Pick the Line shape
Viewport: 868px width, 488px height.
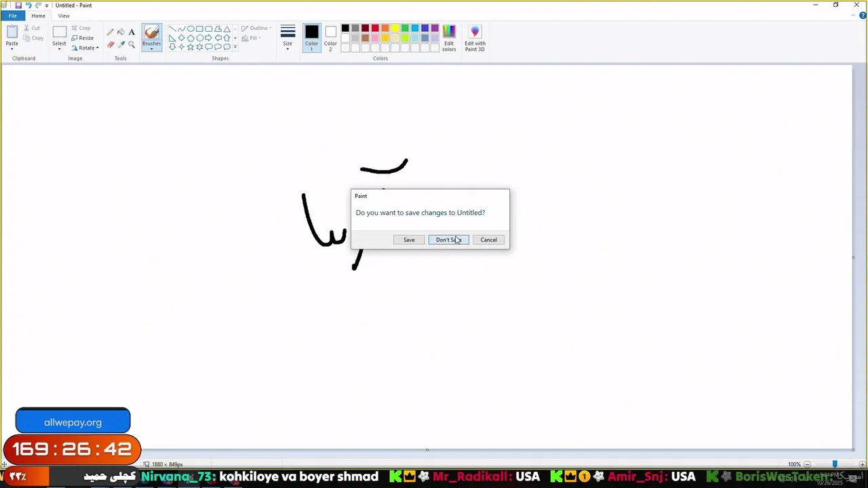pos(172,29)
